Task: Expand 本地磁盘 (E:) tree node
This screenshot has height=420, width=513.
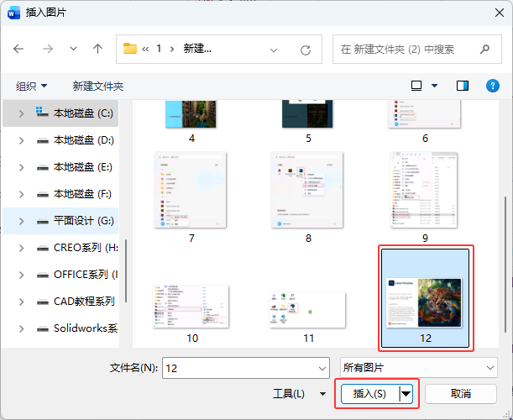Action: (21, 167)
